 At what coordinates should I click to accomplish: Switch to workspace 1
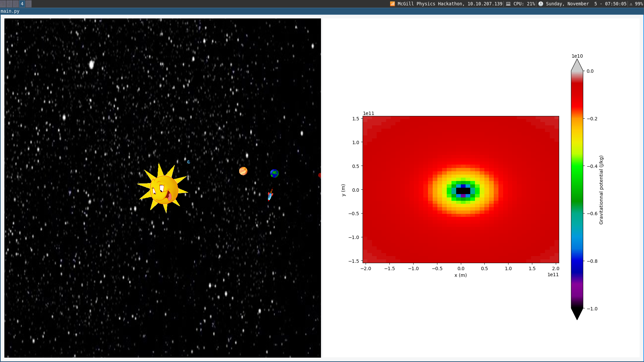pos(3,4)
